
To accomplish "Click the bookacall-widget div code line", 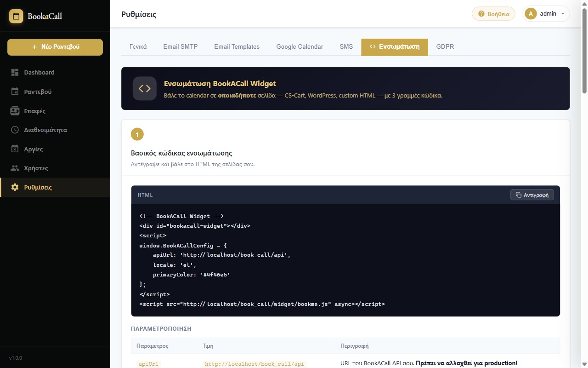I will click(195, 226).
